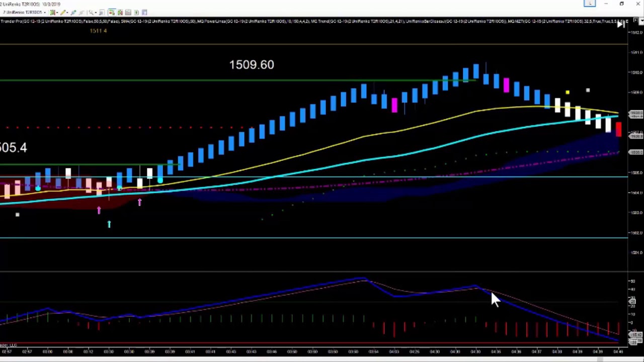Minimize the chart window
Image resolution: width=644 pixels, height=362 pixels.
606,4
